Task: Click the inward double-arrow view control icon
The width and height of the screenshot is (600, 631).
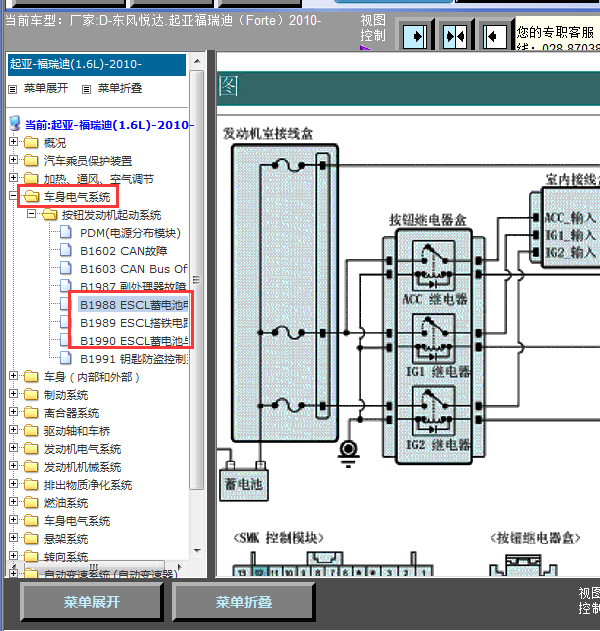Action: tap(455, 37)
